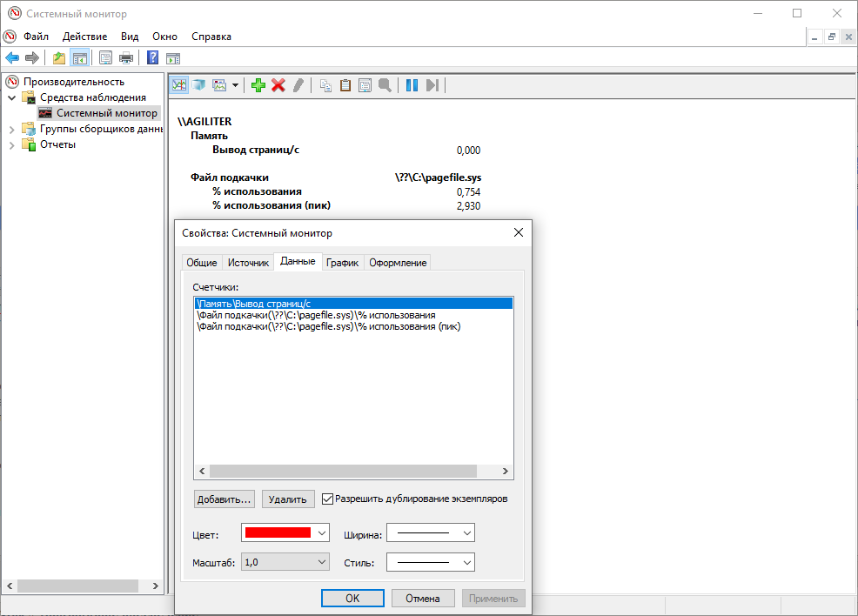Confirm properties with OK button
Image resolution: width=858 pixels, height=616 pixels.
pyautogui.click(x=352, y=598)
